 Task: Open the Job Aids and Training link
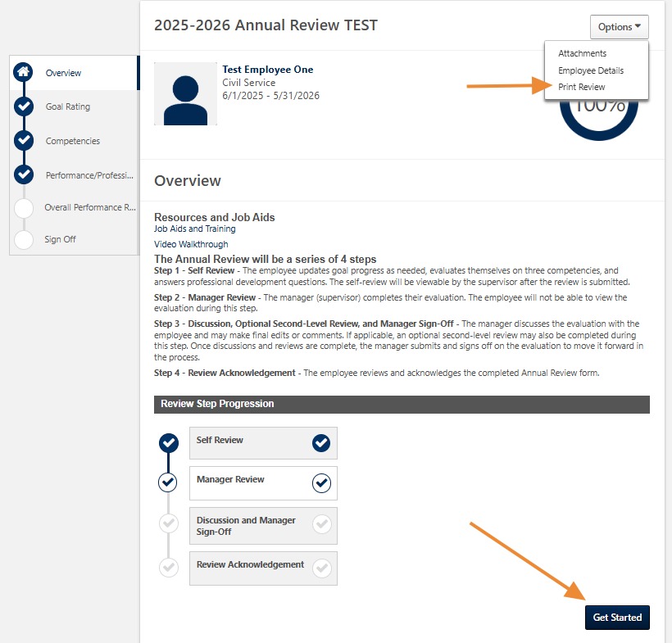[194, 229]
